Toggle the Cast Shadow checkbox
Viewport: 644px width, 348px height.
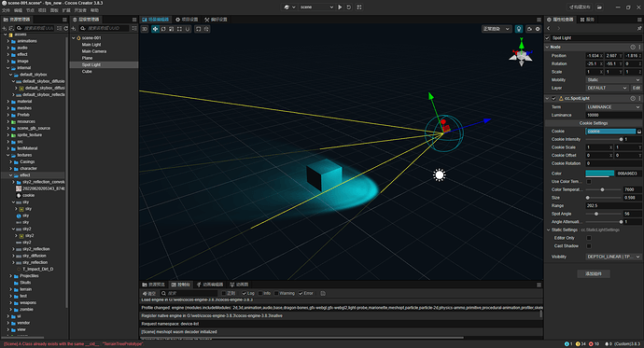[x=589, y=245]
